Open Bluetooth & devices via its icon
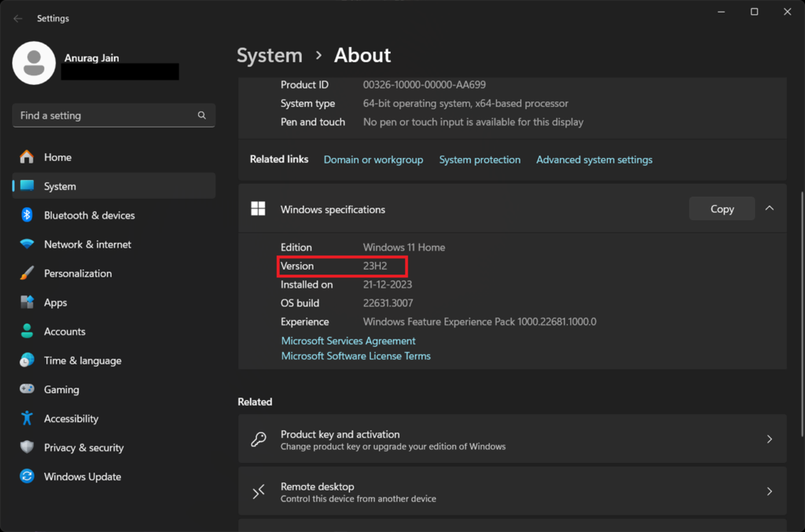The width and height of the screenshot is (805, 532). coord(27,215)
